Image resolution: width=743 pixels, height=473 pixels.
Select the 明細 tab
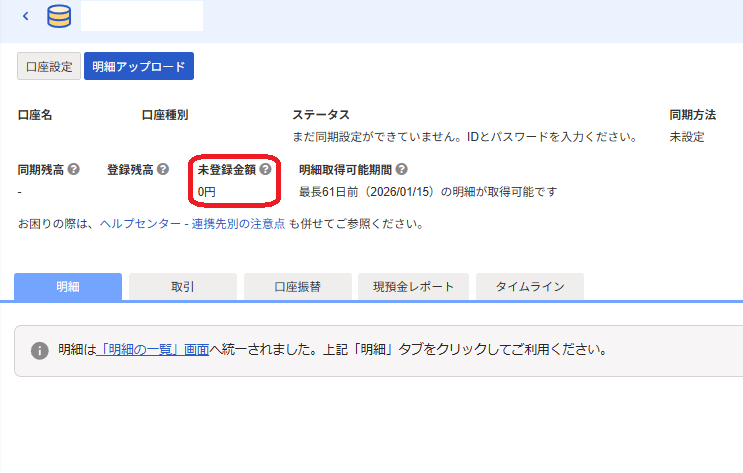[68, 286]
